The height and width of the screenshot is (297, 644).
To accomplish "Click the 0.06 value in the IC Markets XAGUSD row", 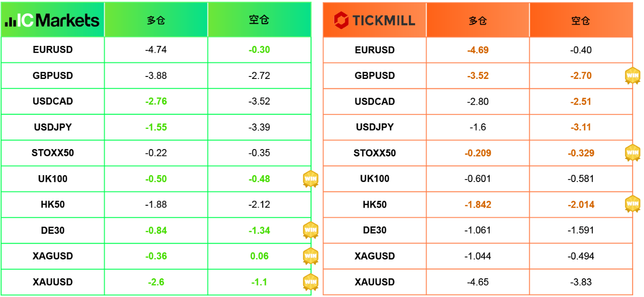I will coord(259,256).
